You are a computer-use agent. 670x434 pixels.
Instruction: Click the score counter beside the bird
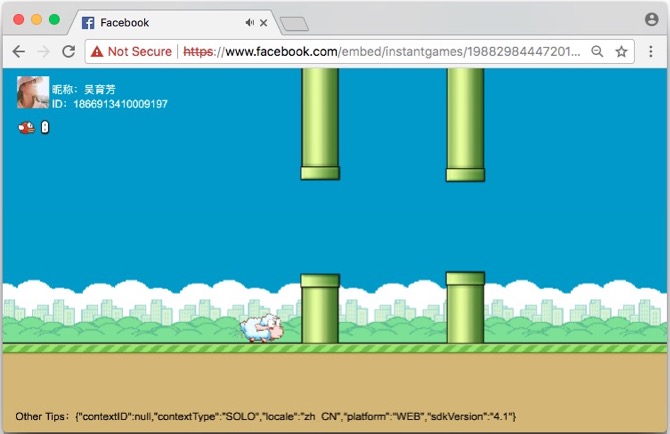(x=45, y=127)
